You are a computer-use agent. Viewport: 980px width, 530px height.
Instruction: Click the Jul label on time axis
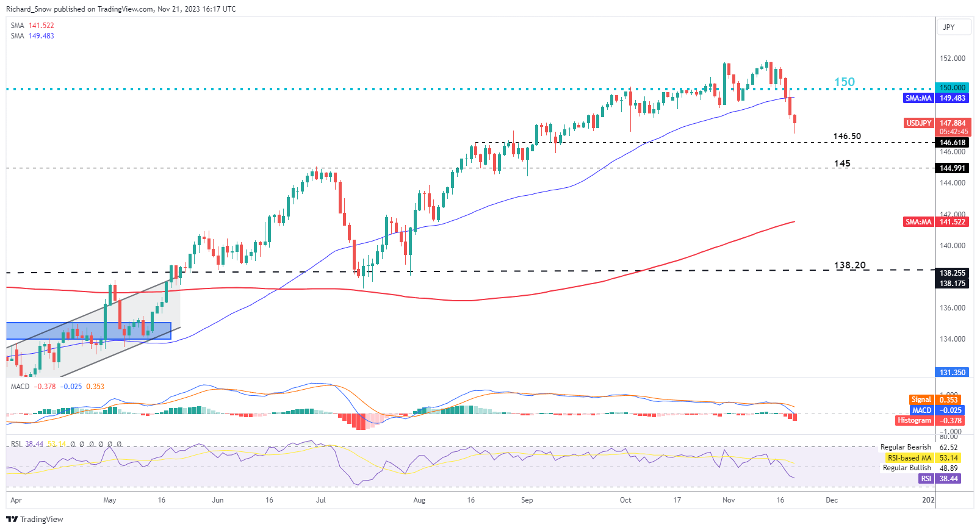321,500
